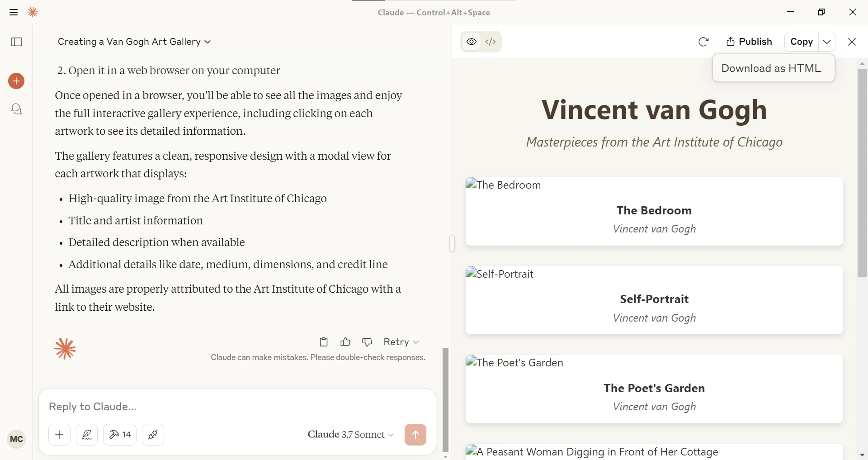Give the response a thumbs down

coord(367,342)
